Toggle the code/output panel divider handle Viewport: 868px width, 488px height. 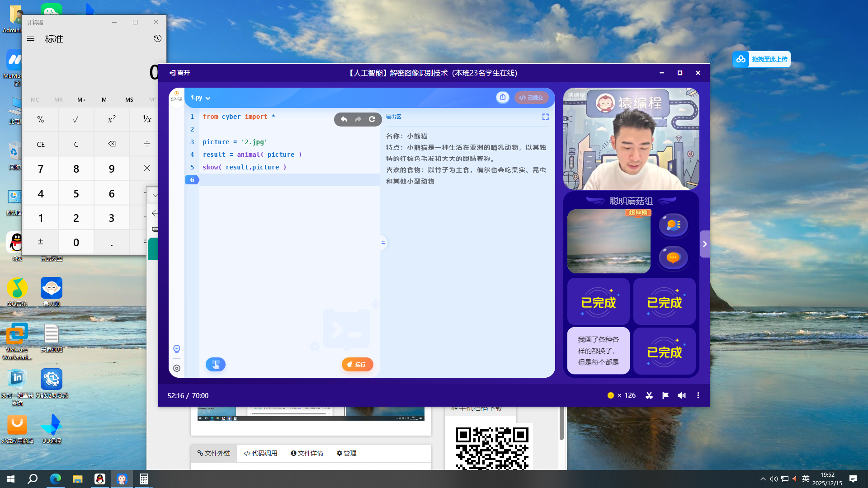383,243
